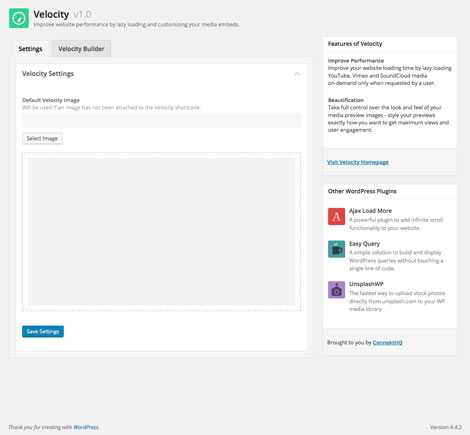
Task: Open the teal Easy Query mug icon
Action: point(336,249)
